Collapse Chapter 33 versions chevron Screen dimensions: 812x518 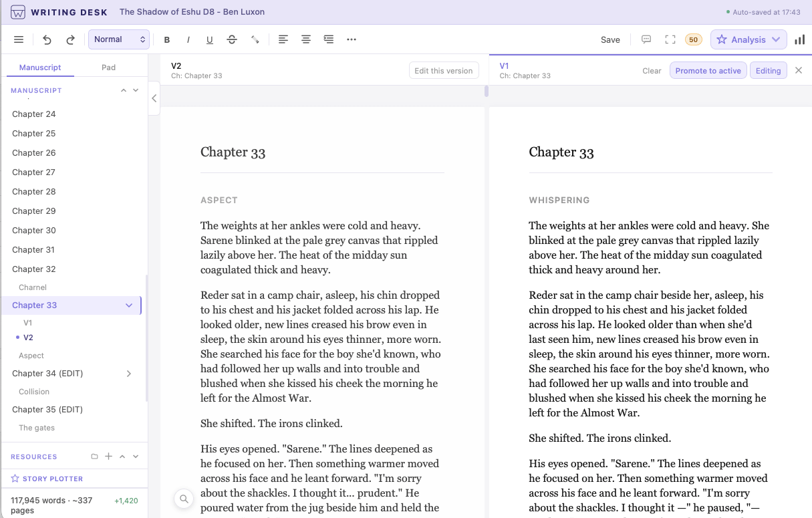(129, 305)
